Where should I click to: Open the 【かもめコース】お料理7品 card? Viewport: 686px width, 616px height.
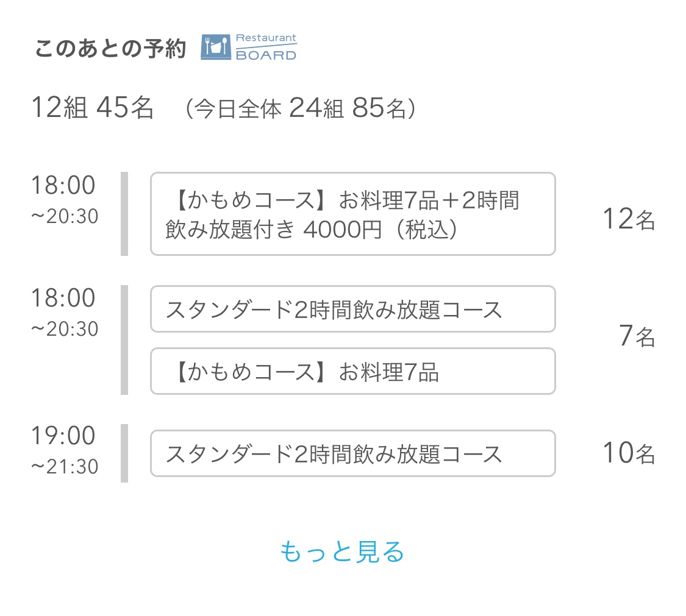point(353,371)
